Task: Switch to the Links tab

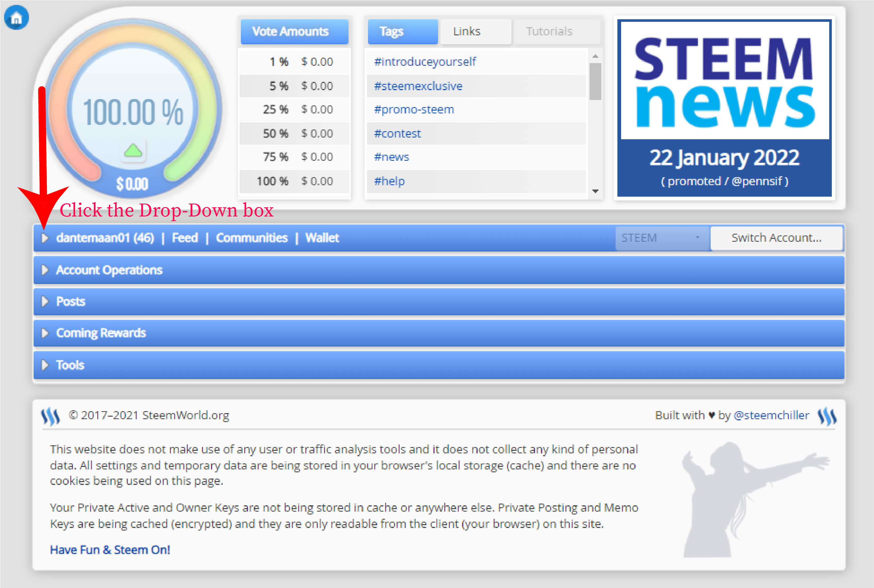Action: click(x=475, y=32)
